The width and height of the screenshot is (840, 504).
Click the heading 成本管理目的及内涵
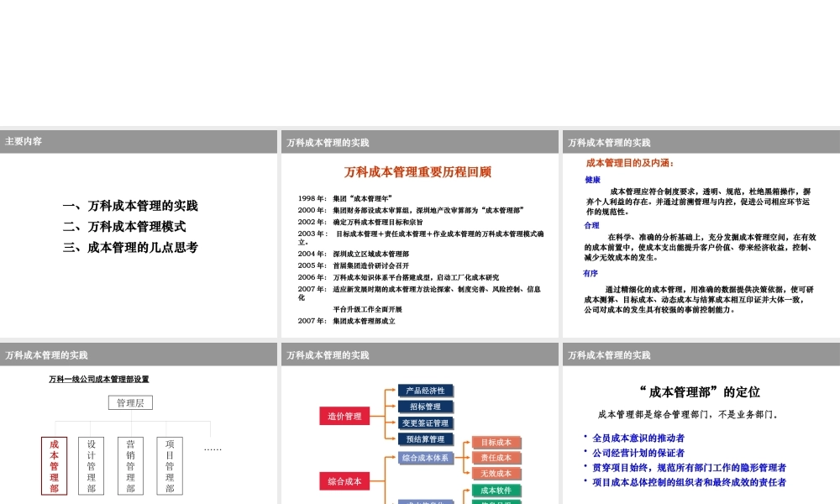pyautogui.click(x=630, y=163)
